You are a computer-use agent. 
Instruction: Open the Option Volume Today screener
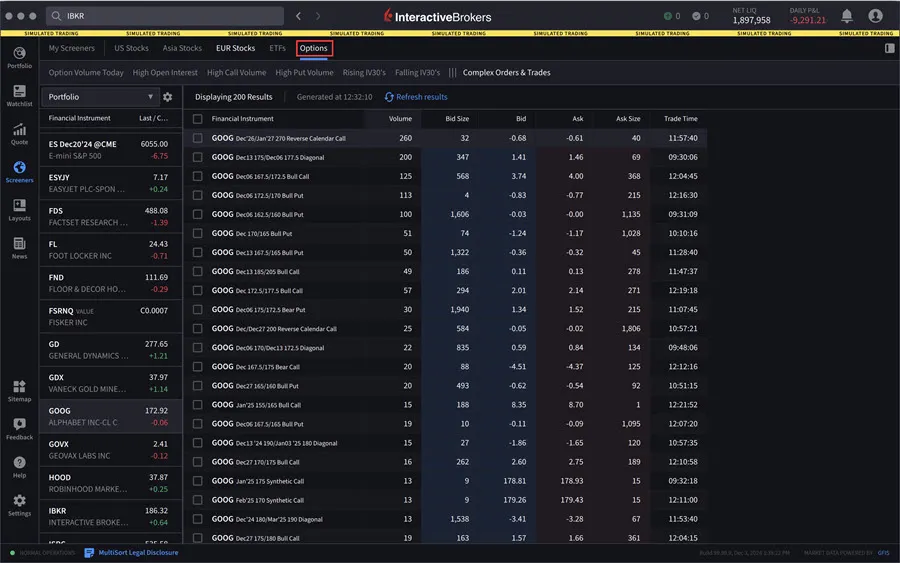pyautogui.click(x=86, y=73)
